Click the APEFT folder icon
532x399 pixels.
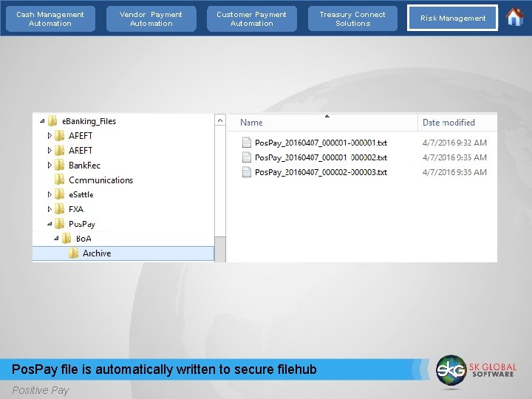(59, 136)
